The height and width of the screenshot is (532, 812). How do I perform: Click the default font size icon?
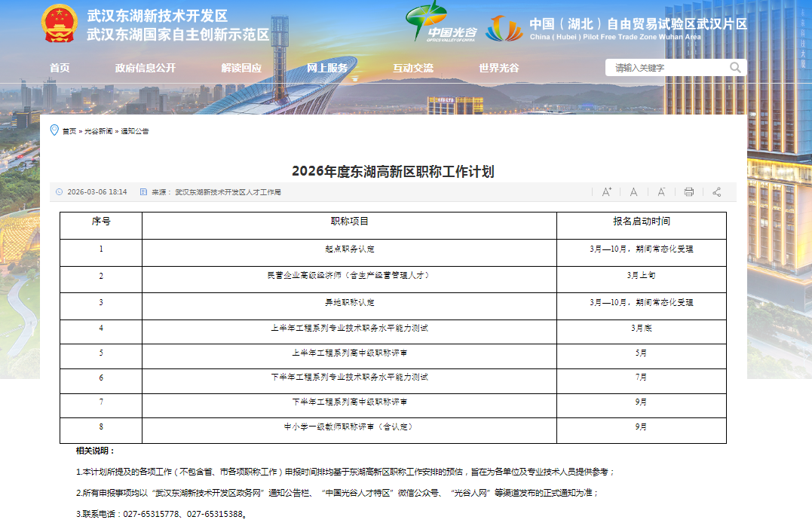[x=633, y=192]
